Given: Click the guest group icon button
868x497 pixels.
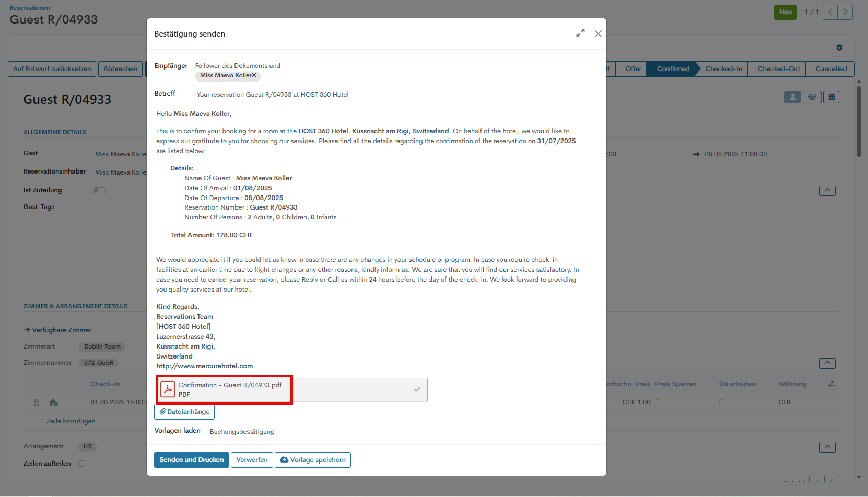Looking at the screenshot, I should (812, 97).
